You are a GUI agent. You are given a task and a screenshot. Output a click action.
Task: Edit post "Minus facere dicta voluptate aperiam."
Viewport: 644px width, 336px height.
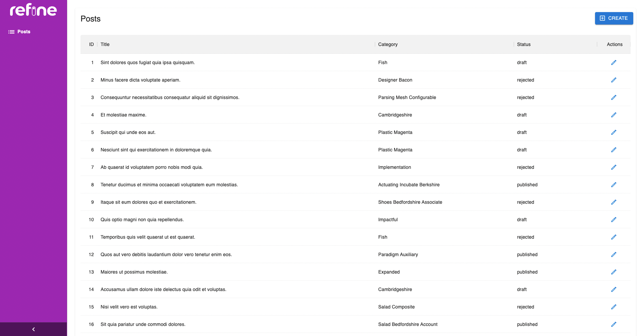(614, 80)
